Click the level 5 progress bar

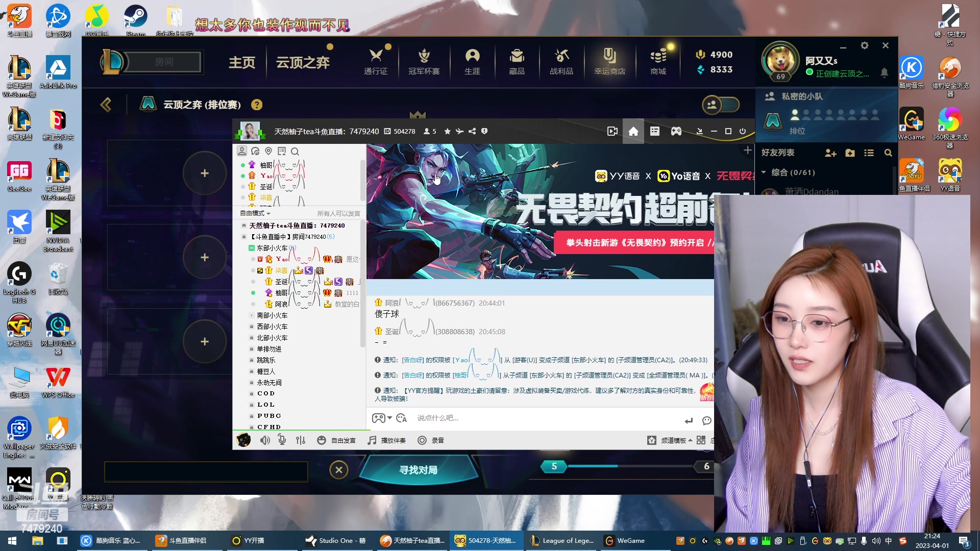coord(630,466)
